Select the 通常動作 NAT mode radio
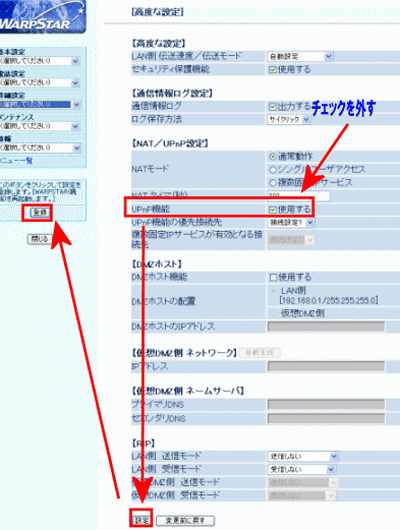The height and width of the screenshot is (530, 400). click(273, 156)
